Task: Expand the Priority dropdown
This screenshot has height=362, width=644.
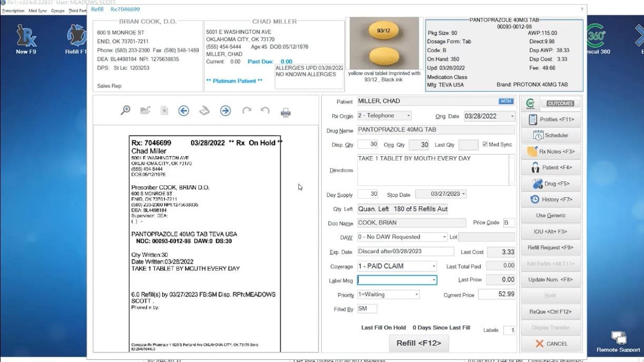Action: 417,295
